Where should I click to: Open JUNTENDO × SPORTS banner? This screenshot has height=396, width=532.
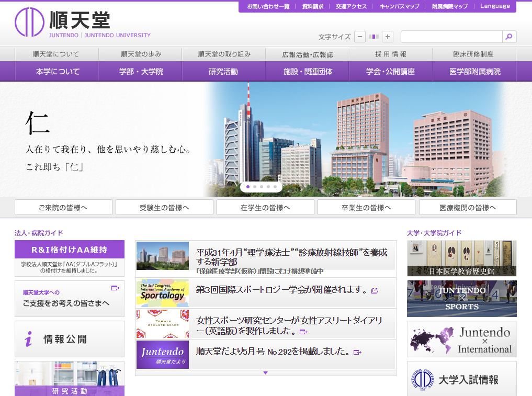coord(462,299)
